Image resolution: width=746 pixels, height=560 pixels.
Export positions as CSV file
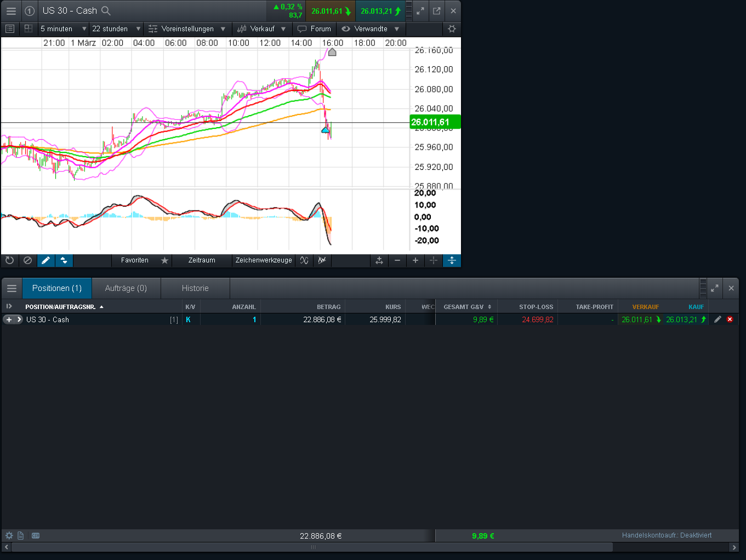[35, 535]
